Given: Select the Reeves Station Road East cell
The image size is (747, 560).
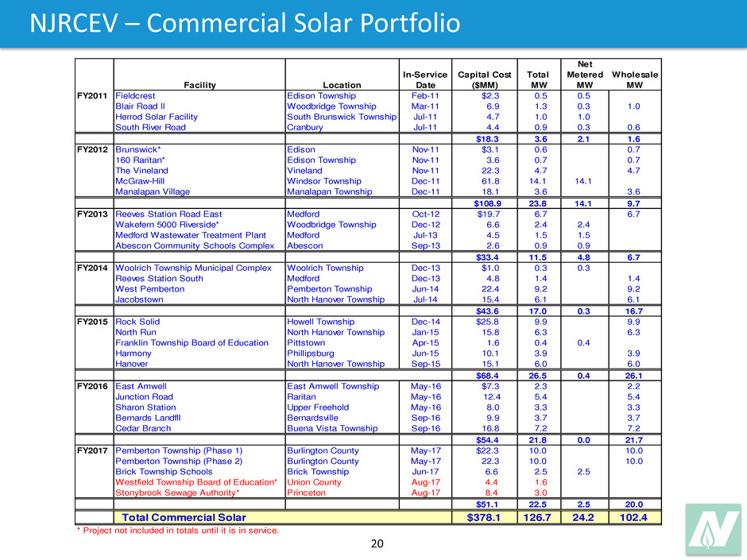Looking at the screenshot, I should [x=168, y=214].
